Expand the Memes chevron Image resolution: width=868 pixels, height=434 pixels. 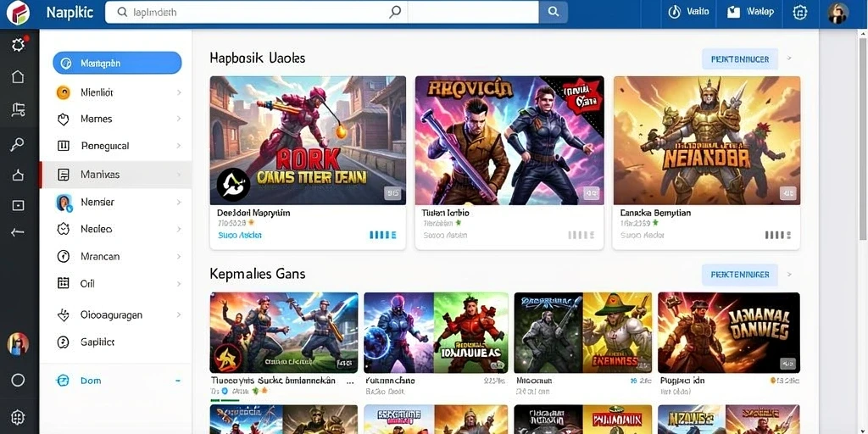coord(179,119)
